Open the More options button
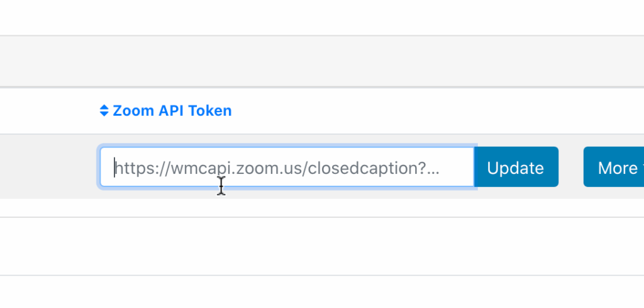The width and height of the screenshot is (644, 308). tap(614, 168)
